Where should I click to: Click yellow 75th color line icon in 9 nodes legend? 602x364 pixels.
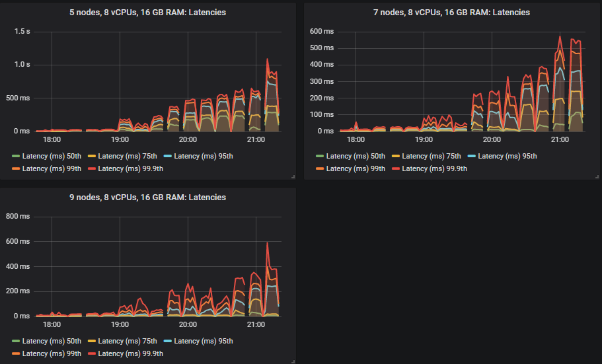point(92,342)
